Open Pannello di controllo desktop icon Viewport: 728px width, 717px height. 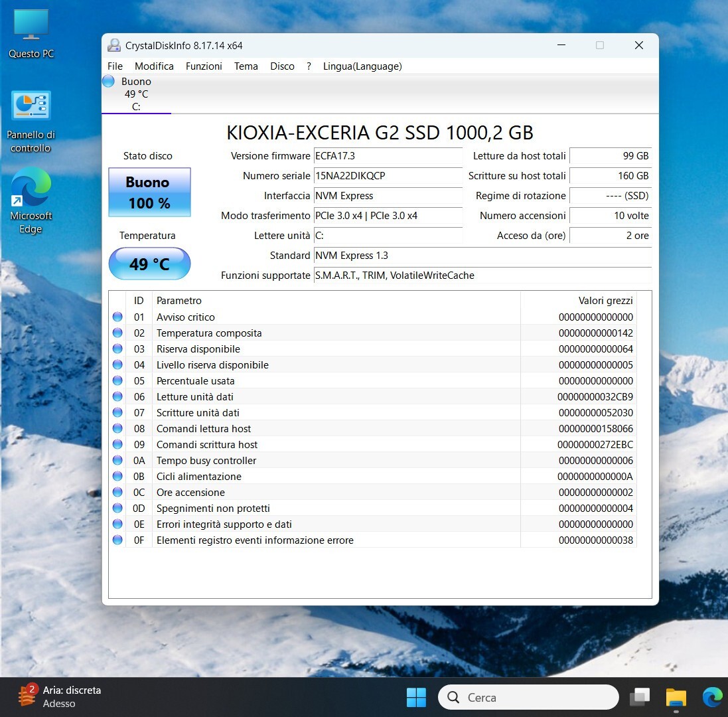[31, 121]
